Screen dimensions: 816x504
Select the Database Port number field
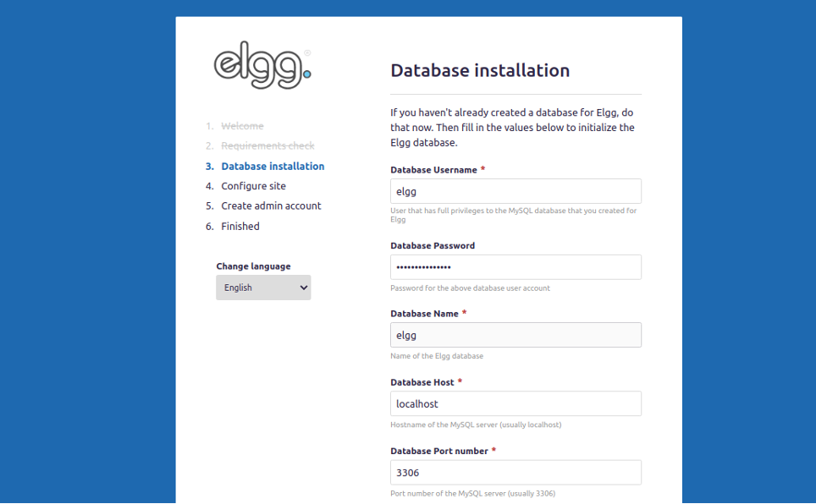pyautogui.click(x=516, y=473)
